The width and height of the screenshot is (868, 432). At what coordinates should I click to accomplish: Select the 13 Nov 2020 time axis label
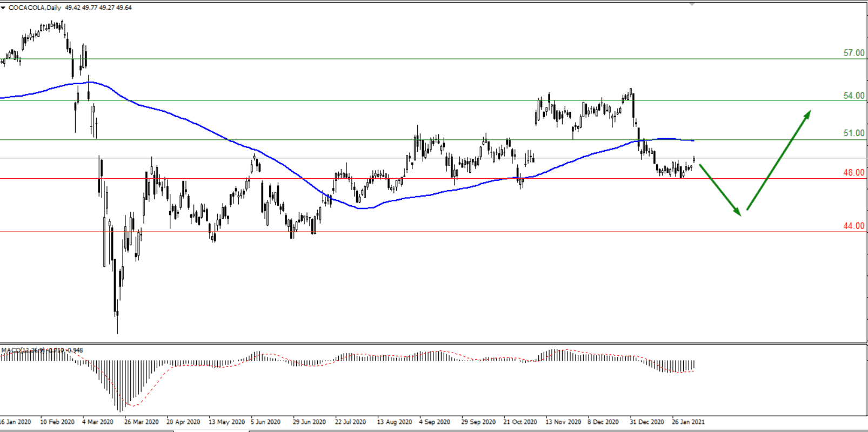point(563,422)
